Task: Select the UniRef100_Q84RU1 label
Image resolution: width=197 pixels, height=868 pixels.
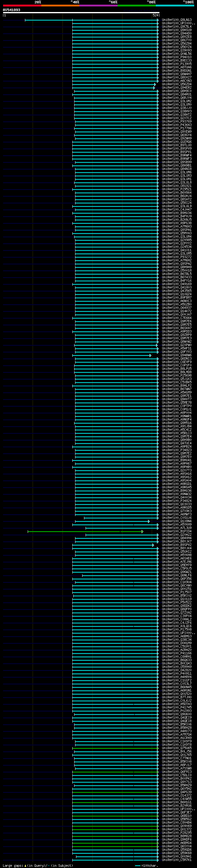Action: pos(176,94)
